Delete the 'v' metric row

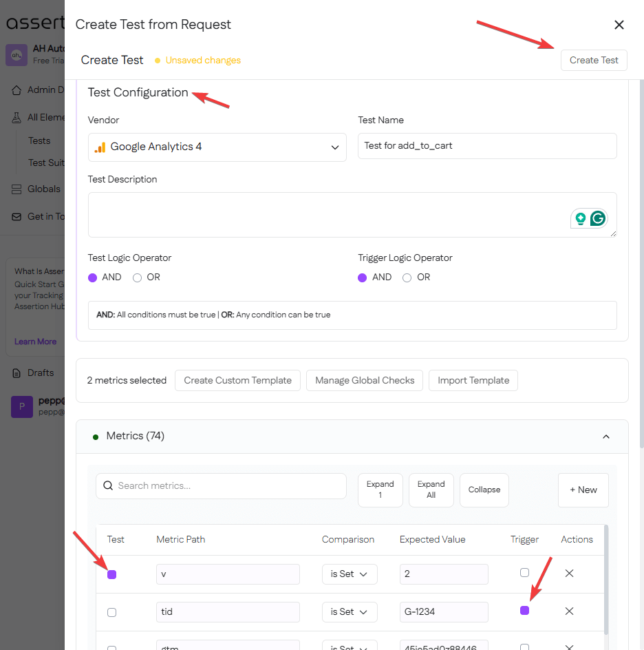[569, 573]
